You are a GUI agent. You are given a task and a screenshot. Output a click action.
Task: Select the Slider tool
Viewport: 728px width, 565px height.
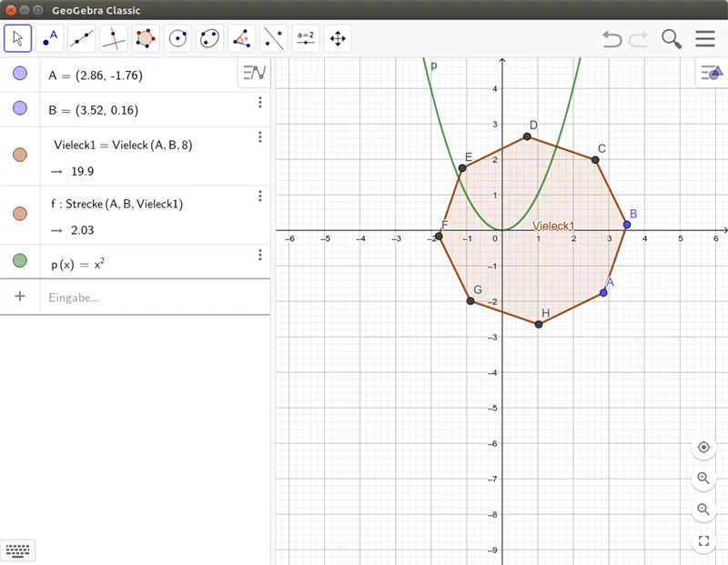(x=304, y=38)
